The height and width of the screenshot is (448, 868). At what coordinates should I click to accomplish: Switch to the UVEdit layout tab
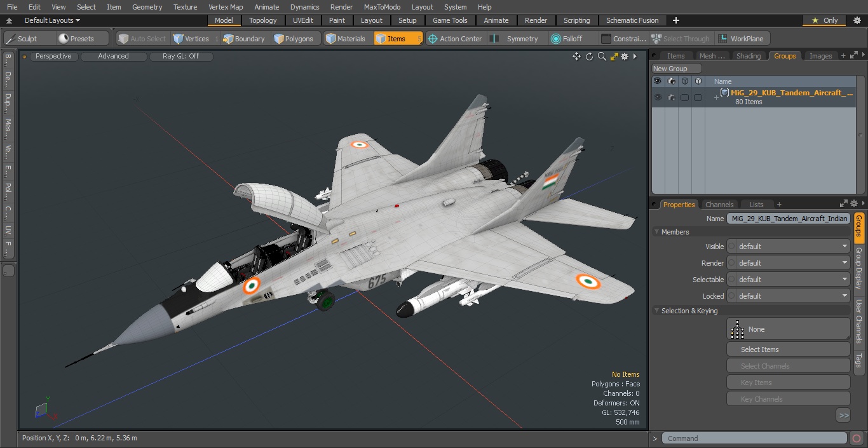302,20
